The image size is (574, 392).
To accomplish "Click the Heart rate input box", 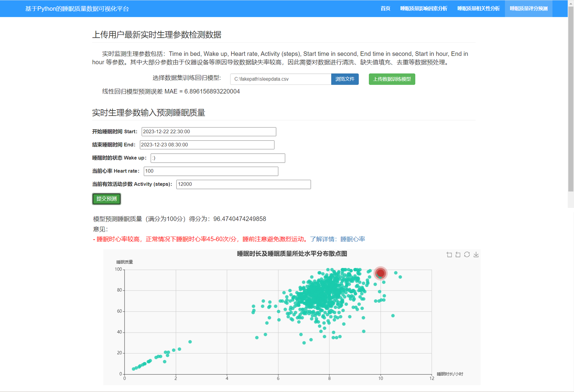I will tap(211, 171).
